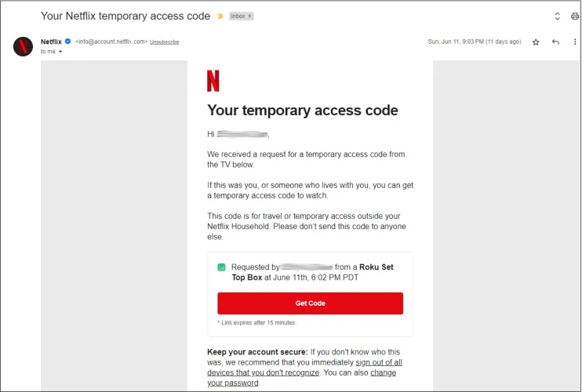Click the Unsubscribe link
The height and width of the screenshot is (392, 582).
164,42
